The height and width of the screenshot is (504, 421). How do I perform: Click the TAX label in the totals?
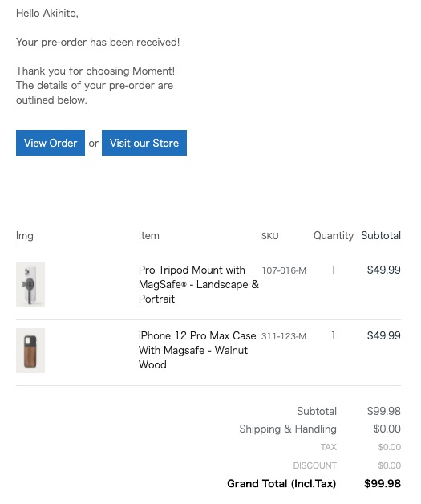pos(329,448)
